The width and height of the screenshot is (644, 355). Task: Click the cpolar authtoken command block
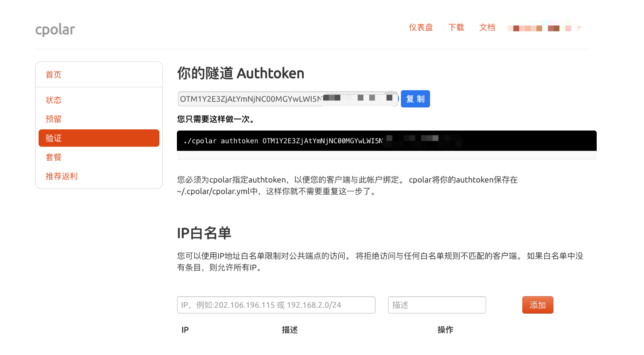(x=387, y=141)
